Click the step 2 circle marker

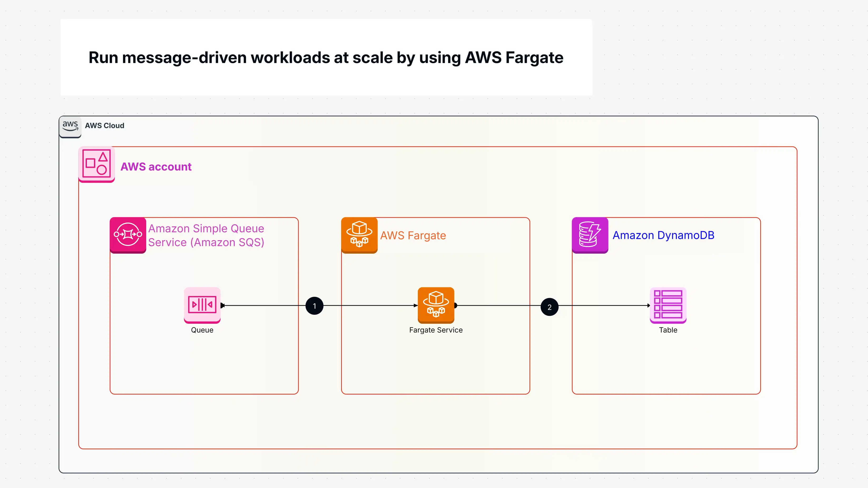click(550, 307)
